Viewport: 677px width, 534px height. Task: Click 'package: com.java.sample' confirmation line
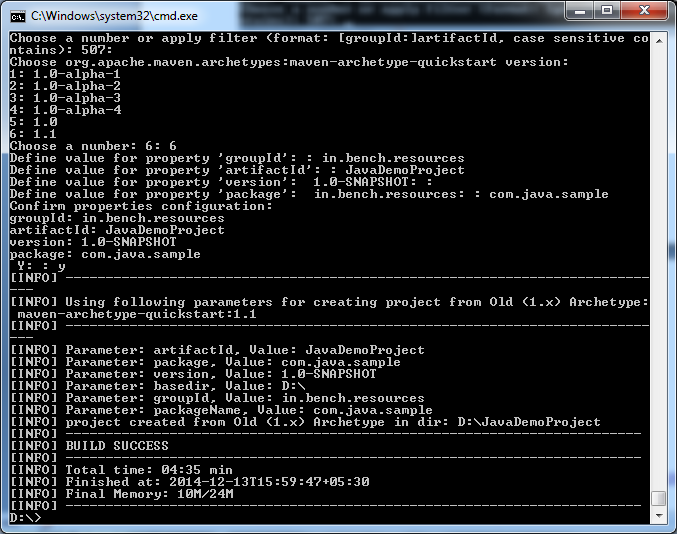tap(105, 254)
